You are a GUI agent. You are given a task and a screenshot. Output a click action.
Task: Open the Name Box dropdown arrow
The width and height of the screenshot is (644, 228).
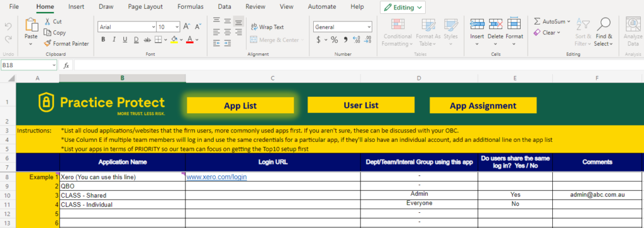pyautogui.click(x=54, y=65)
